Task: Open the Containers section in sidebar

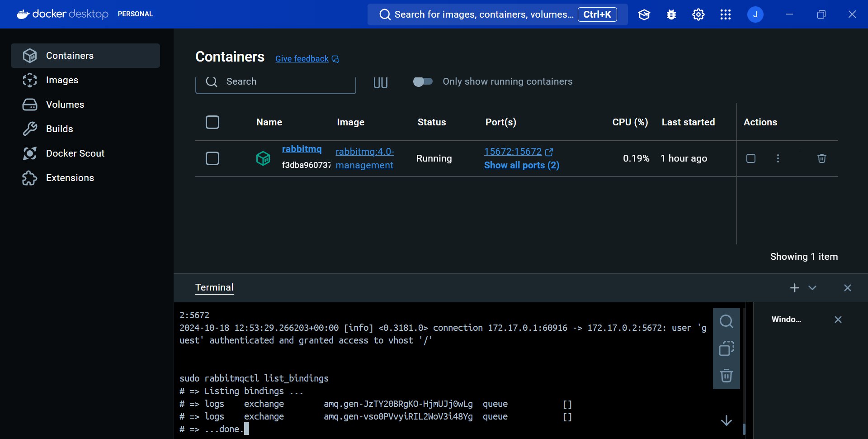Action: point(85,56)
